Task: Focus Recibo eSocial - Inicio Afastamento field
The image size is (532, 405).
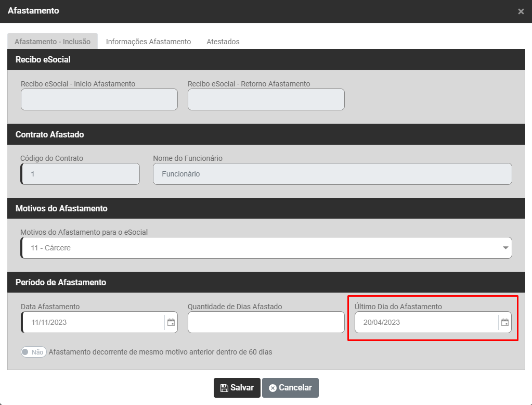Action: [99, 99]
